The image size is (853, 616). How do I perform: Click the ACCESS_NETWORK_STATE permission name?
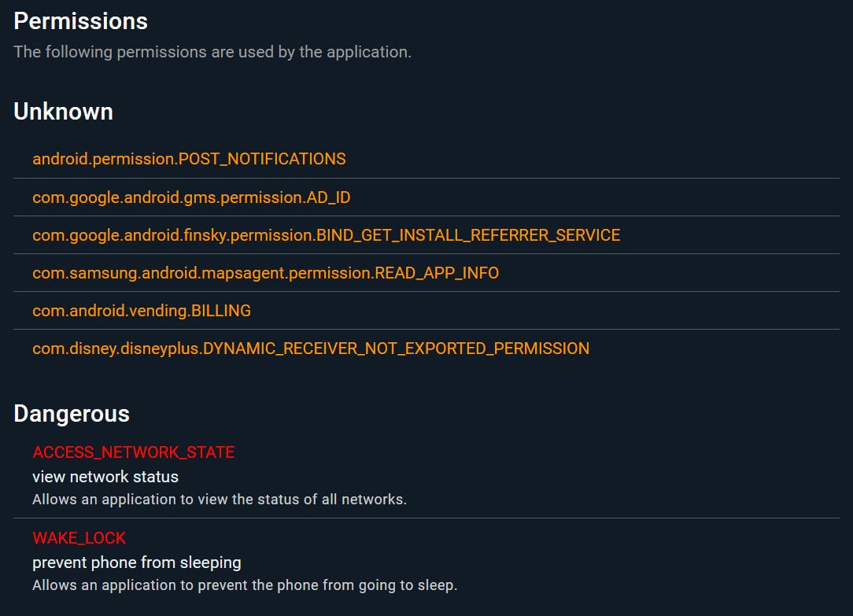pyautogui.click(x=133, y=452)
